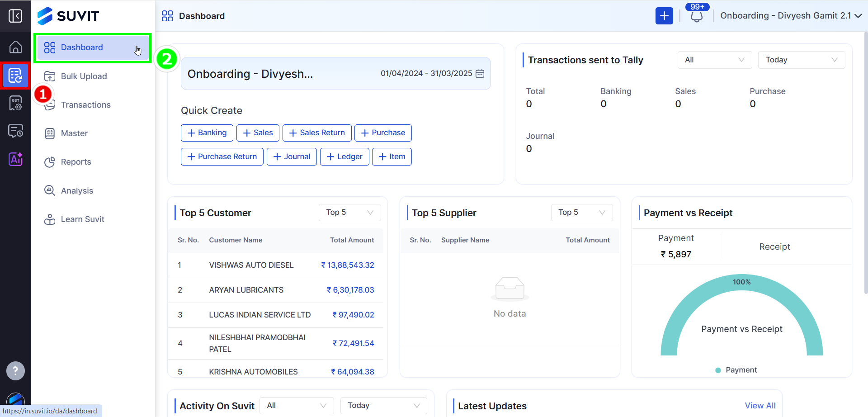Click the + Item quick create button
This screenshot has width=868, height=417.
392,157
